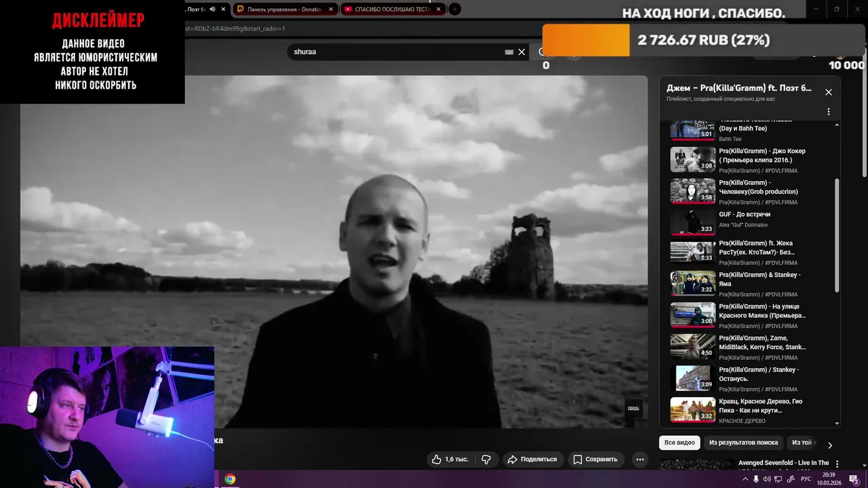This screenshot has width=868, height=488.
Task: Click the Сохранить save button
Action: tap(595, 460)
